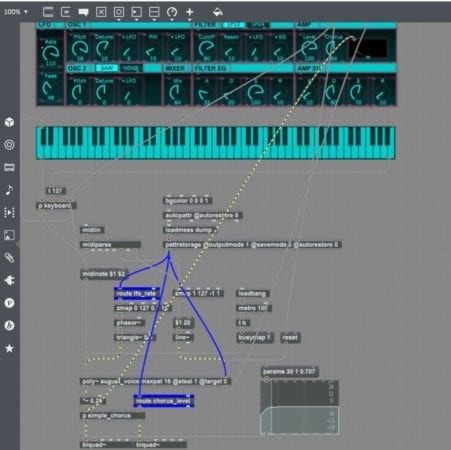451x450 pixels.
Task: Select the 'route lfo_rate' object
Action: tap(137, 293)
